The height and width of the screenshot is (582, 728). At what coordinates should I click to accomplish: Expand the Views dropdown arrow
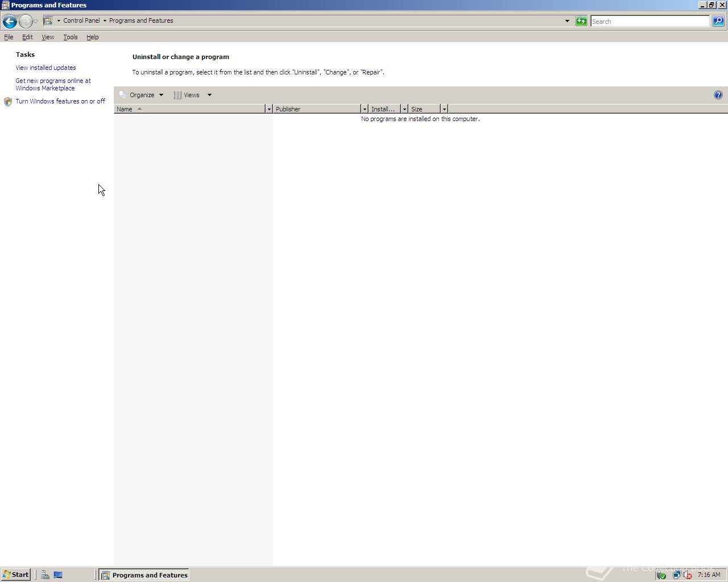[x=209, y=95]
